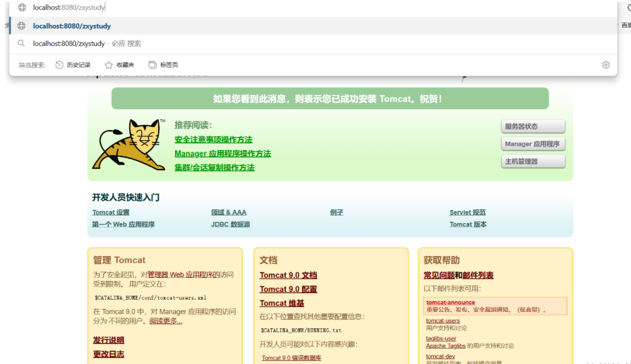Viewport: 631px width, 364px height.
Task: Click the globe icon in the address bar
Action: tap(22, 7)
